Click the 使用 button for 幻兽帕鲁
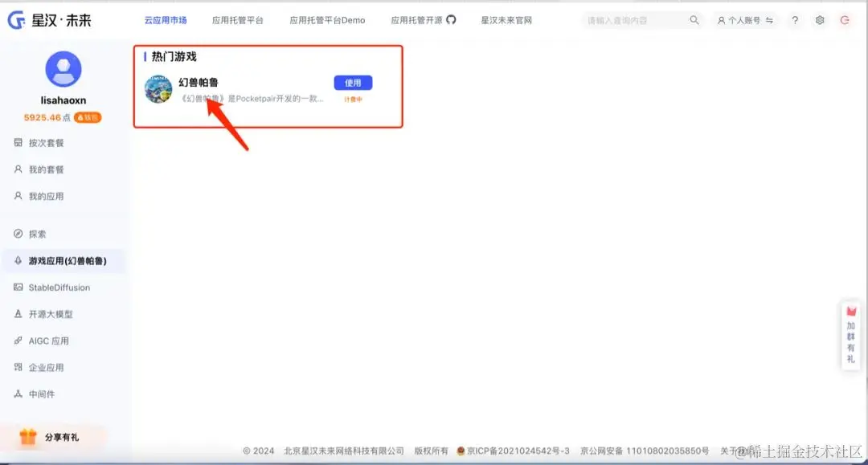Viewport: 868px width, 465px height. point(353,83)
